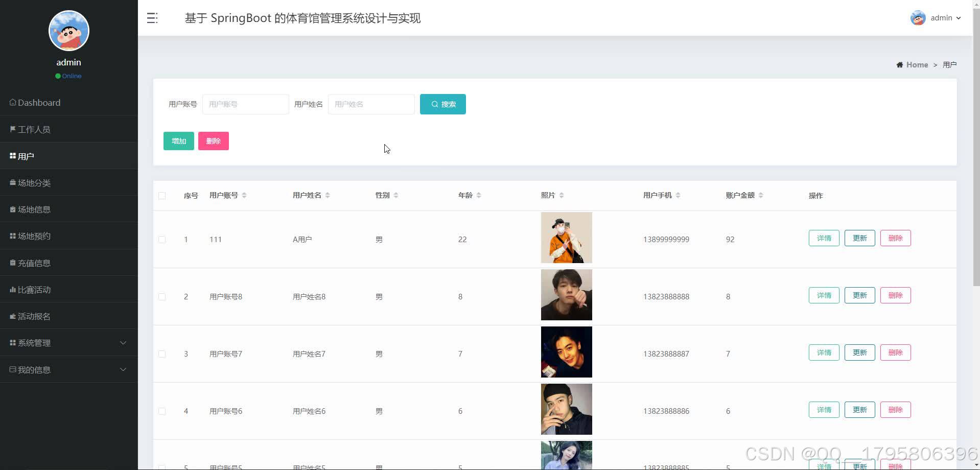Click the large sidebar profile avatar
980x470 pixels.
69,31
